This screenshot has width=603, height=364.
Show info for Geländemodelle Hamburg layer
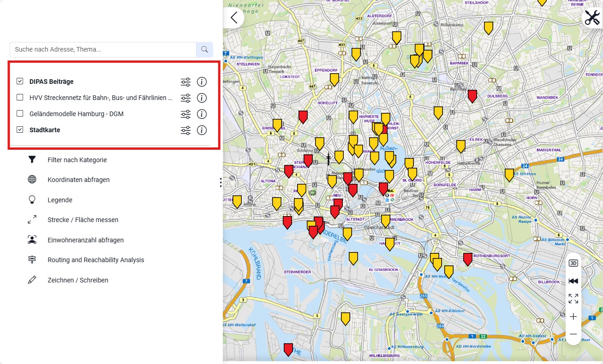202,114
